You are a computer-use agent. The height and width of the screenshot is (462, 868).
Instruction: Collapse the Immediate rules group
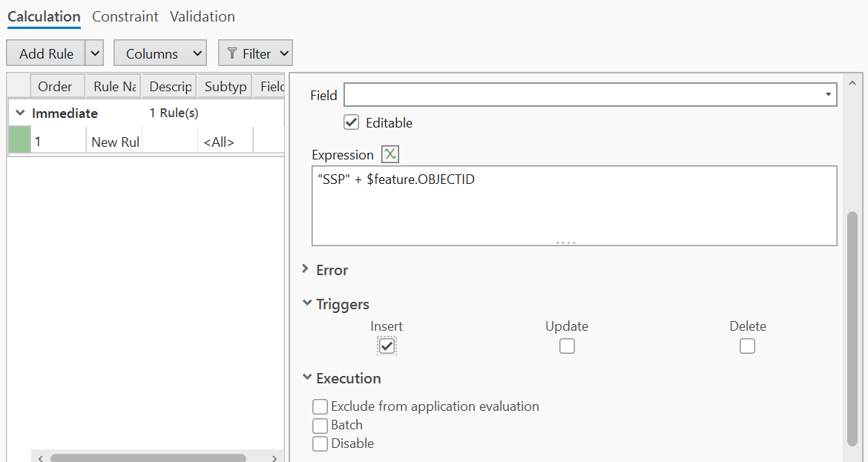(21, 113)
